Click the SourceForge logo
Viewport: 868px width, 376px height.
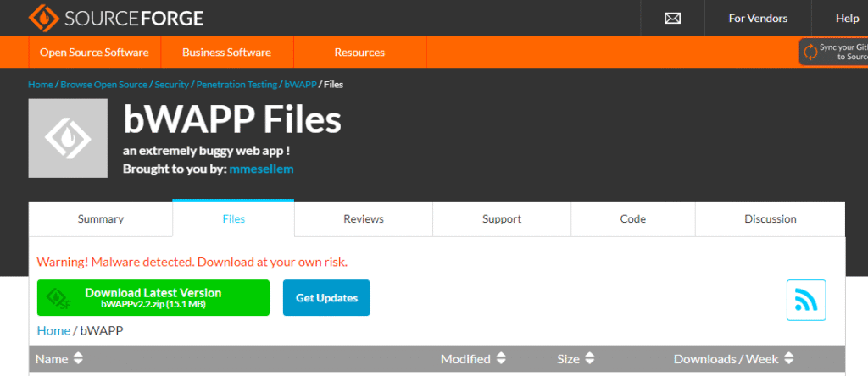pos(115,18)
